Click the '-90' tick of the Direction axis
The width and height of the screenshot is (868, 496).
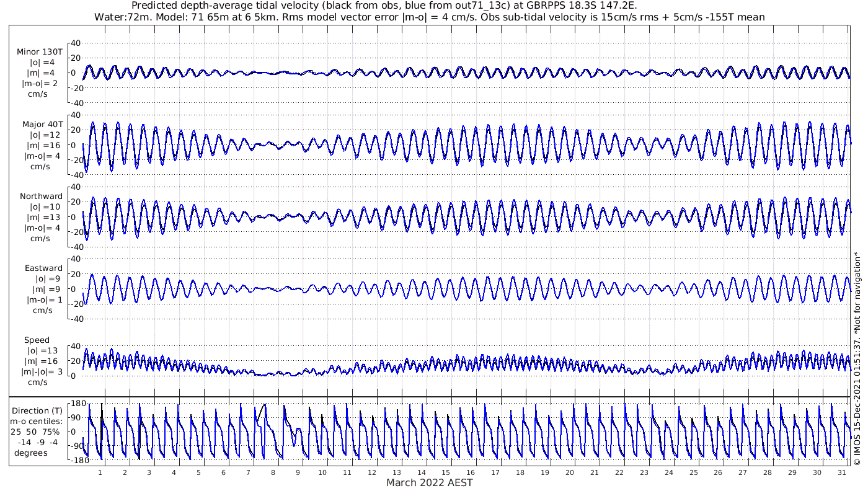(x=77, y=446)
